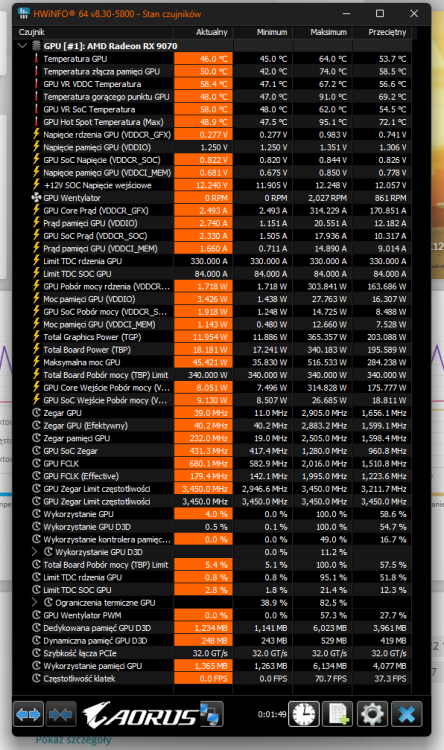
Task: Select Napięcie rdzenia GPU (VDDCR_GFX) row
Action: coord(214,134)
